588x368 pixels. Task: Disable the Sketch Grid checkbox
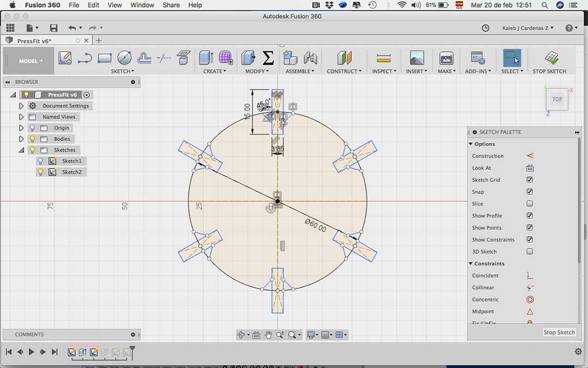pyautogui.click(x=530, y=180)
